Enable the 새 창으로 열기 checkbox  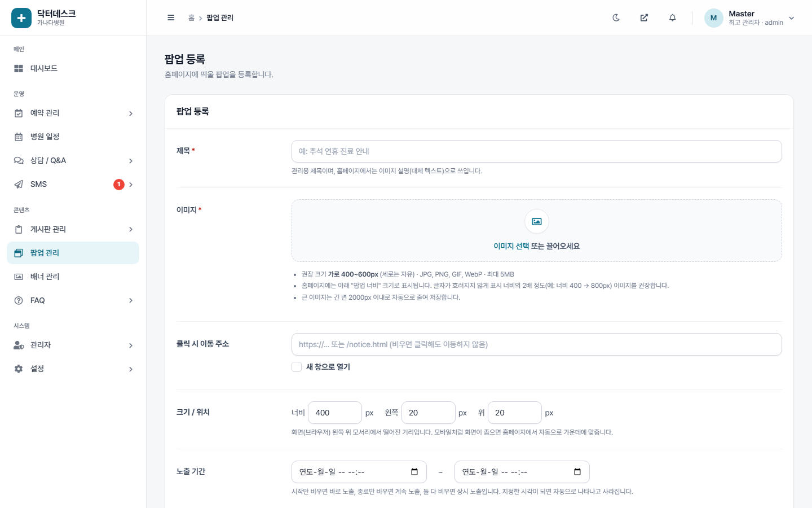[297, 367]
